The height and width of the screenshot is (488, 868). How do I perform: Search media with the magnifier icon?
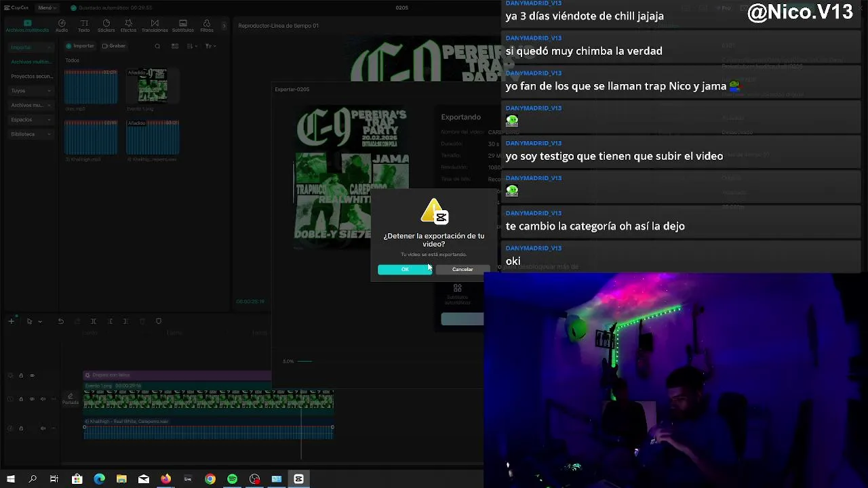(157, 46)
